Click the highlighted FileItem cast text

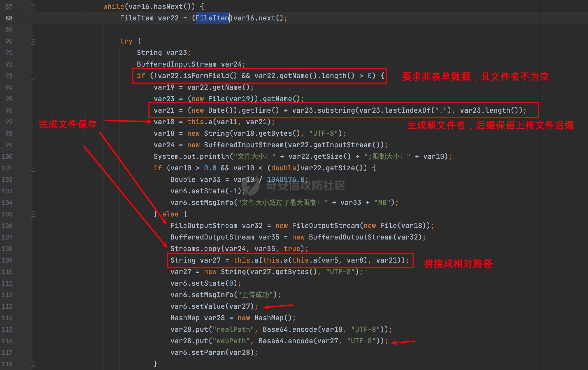point(212,18)
